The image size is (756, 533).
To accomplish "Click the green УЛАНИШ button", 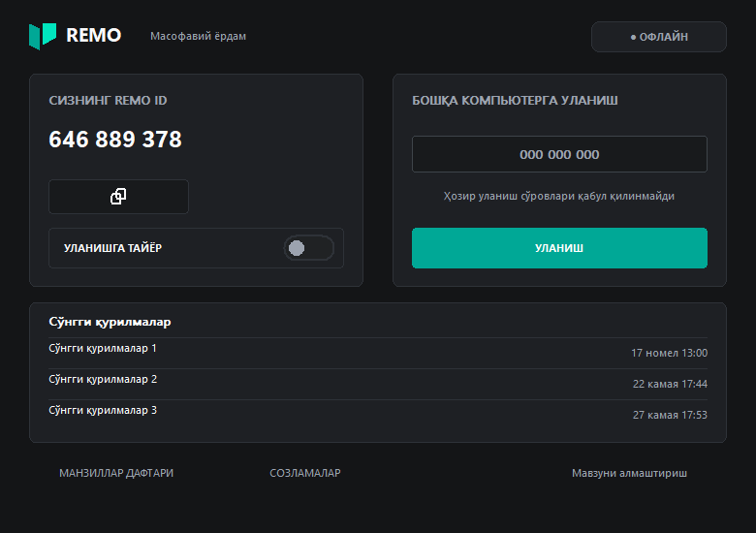I will click(x=559, y=248).
